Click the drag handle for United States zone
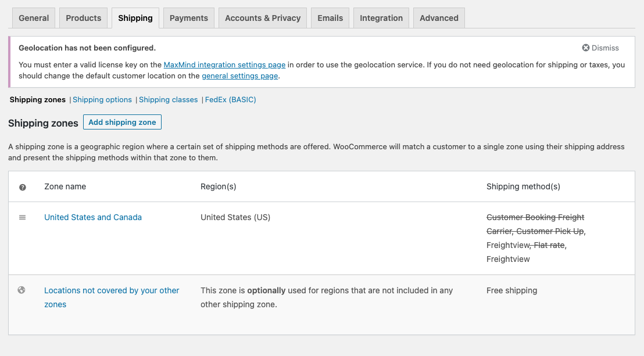644x356 pixels. pos(23,217)
